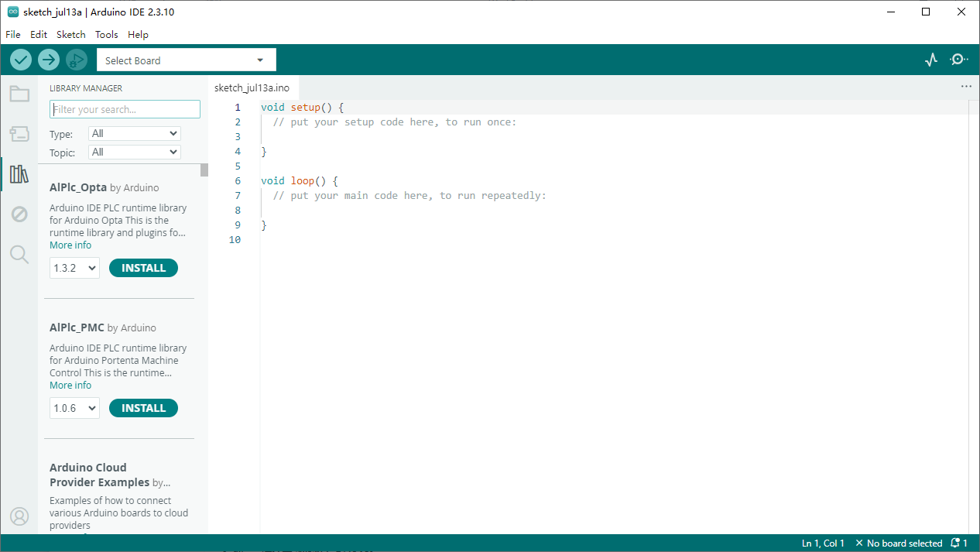Screen dimensions: 980x552
Task: Click the setup comment on line 2
Action: (395, 122)
